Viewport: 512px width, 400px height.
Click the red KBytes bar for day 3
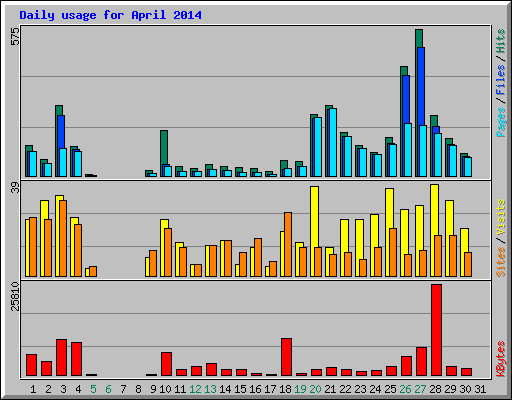pyautogui.click(x=61, y=357)
